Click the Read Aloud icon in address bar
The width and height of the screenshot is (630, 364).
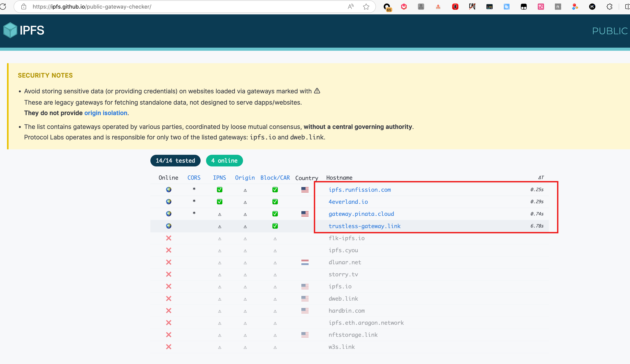[351, 6]
